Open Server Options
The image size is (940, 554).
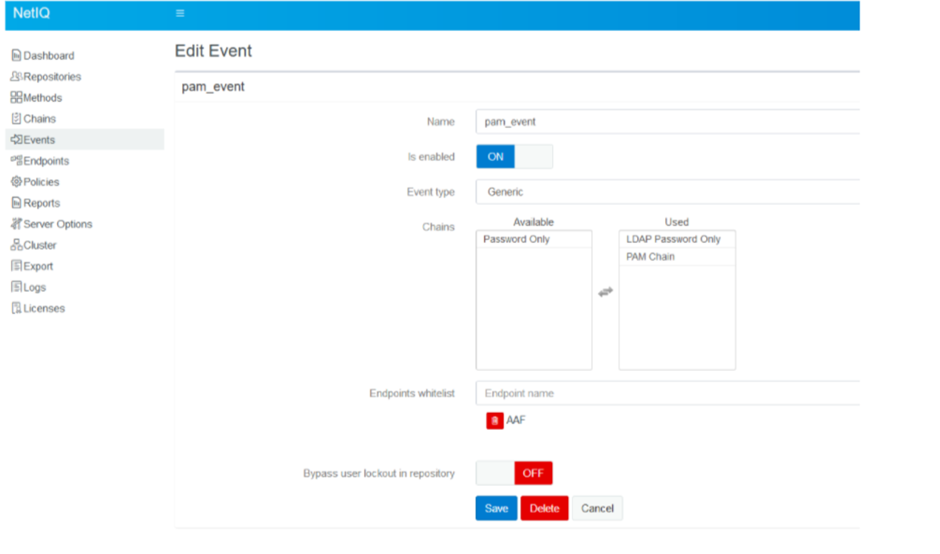tap(58, 224)
